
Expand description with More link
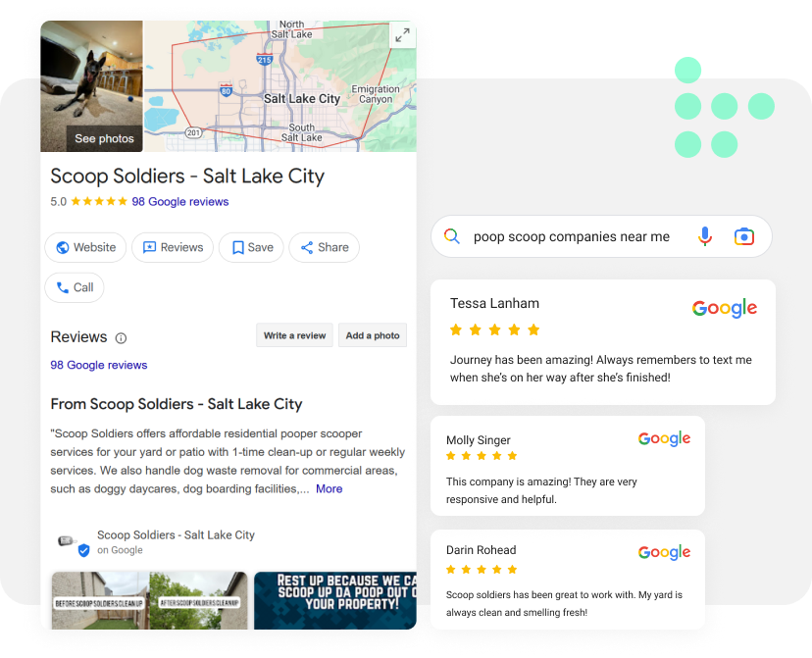pyautogui.click(x=329, y=488)
